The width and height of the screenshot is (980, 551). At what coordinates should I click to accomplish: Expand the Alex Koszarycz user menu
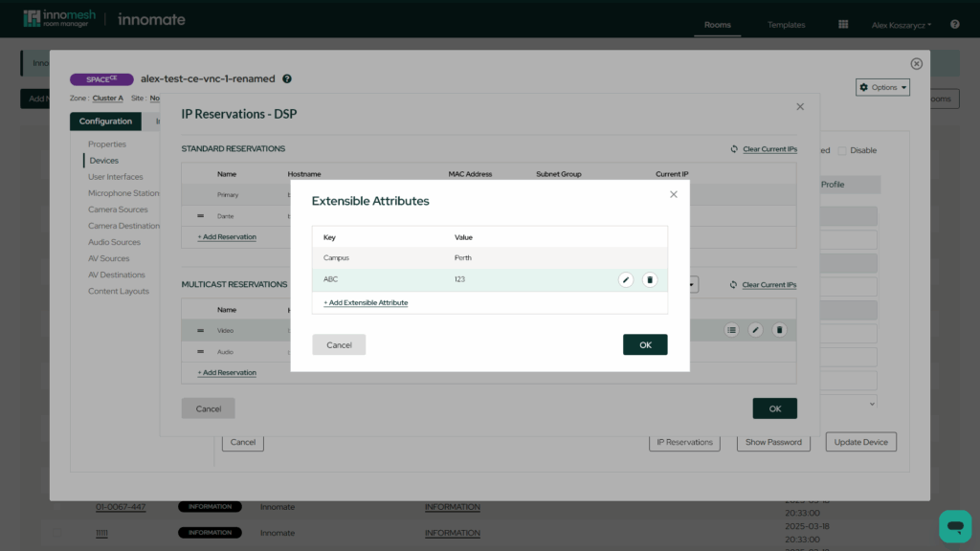pos(902,24)
